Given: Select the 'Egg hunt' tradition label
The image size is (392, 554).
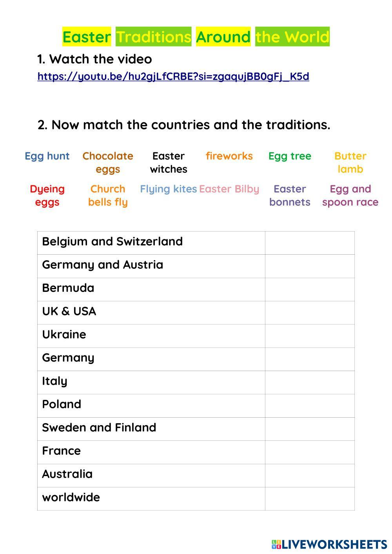Looking at the screenshot, I should [47, 156].
